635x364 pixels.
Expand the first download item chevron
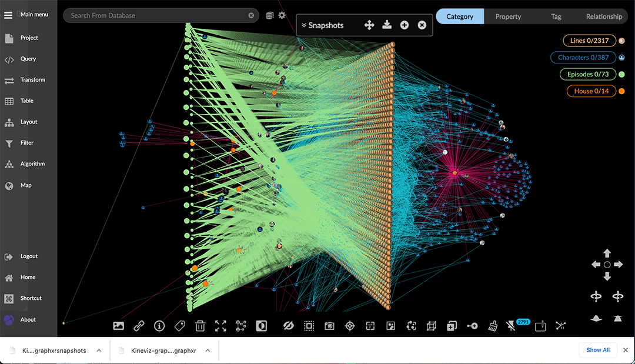99,350
